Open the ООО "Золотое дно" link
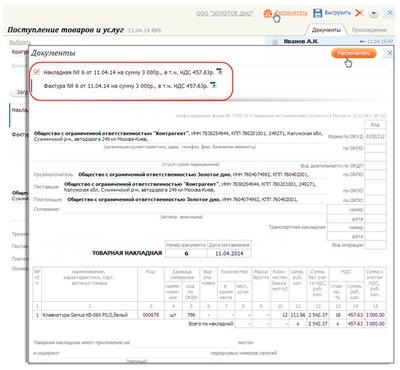The width and height of the screenshot is (400, 370). (225, 13)
